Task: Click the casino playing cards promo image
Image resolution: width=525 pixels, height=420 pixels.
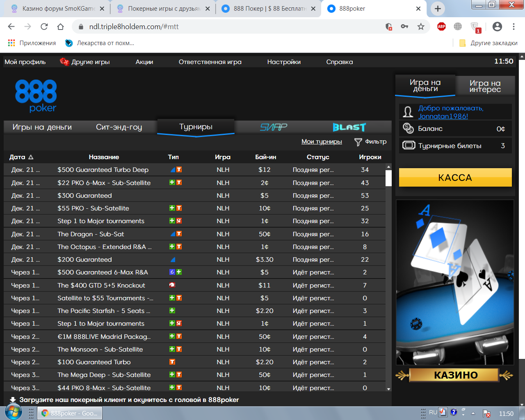Action: point(455,282)
